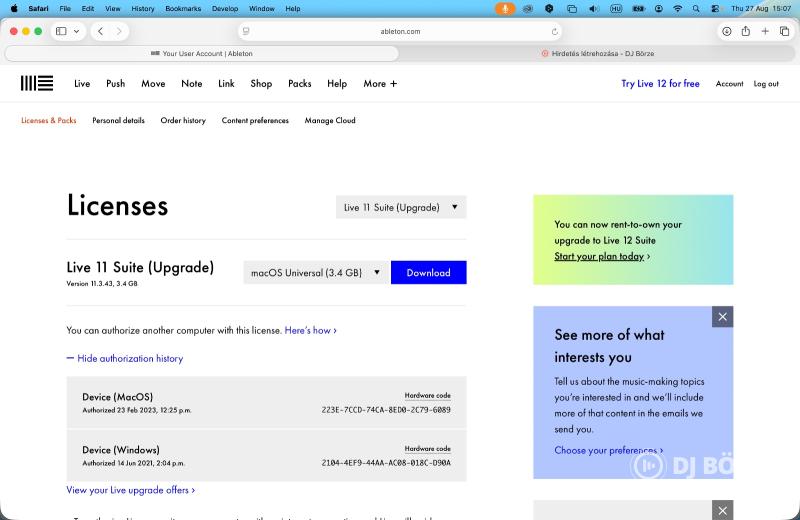This screenshot has width=800, height=520.
Task: Switch to the Hirdetés létrehozása DJ Börze tab
Action: coord(597,53)
